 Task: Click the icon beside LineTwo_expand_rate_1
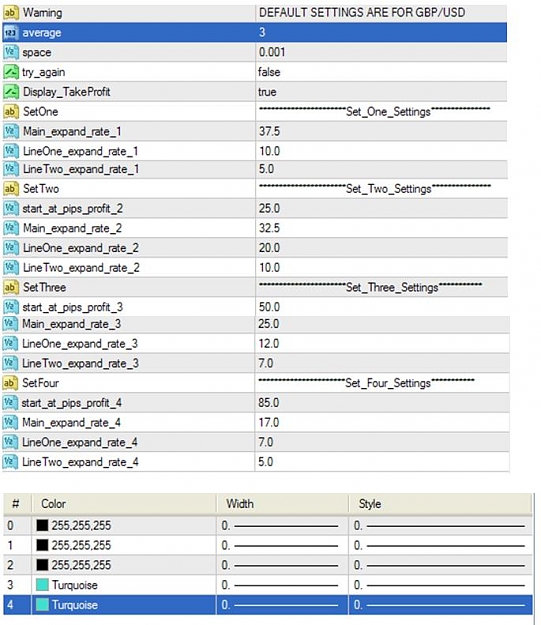(x=10, y=169)
